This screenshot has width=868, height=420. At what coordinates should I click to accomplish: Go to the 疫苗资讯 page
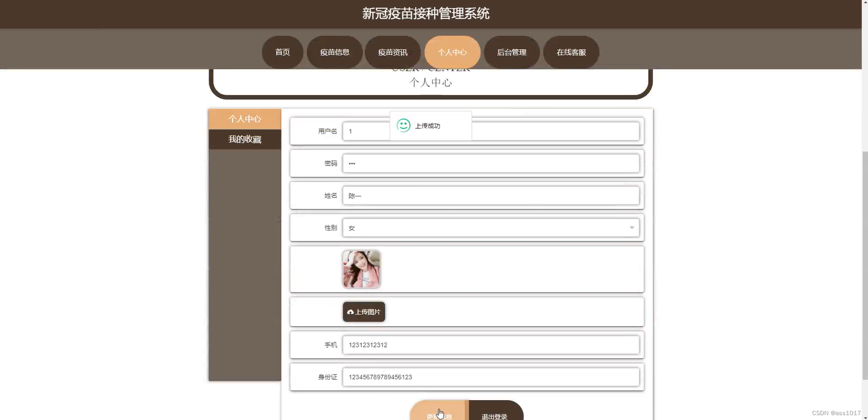(393, 52)
